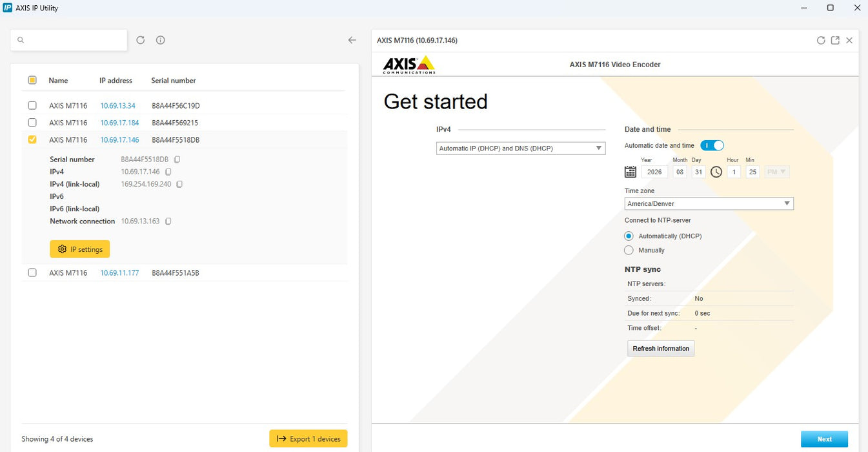
Task: Open the info icon beside refresh
Action: [161, 40]
